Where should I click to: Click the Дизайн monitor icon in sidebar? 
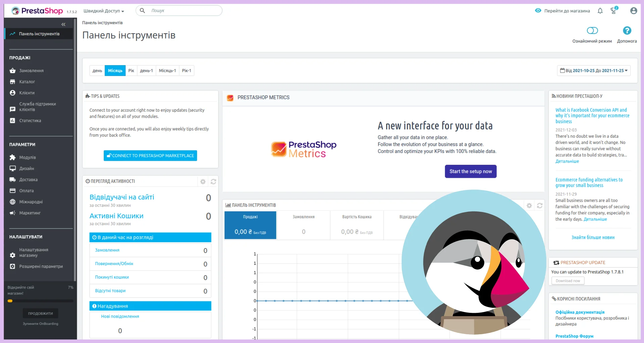point(13,168)
